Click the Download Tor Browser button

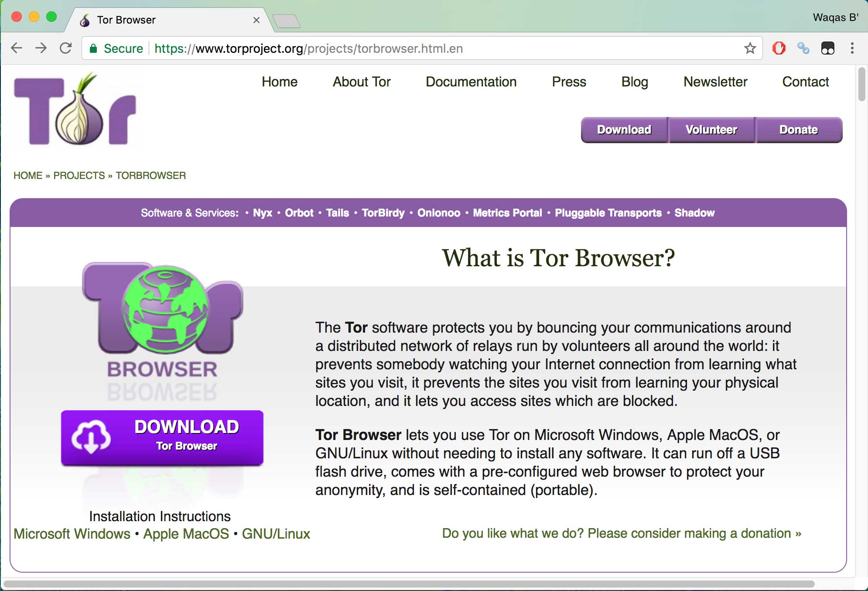pos(161,435)
